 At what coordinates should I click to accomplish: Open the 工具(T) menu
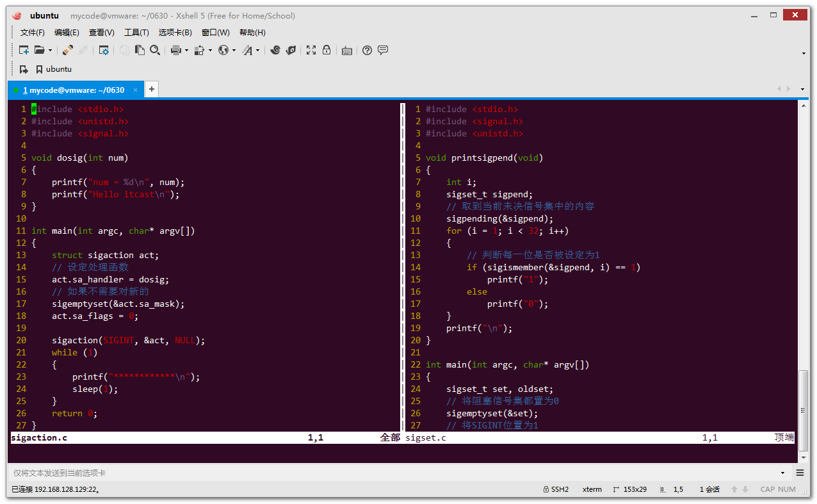[x=136, y=32]
